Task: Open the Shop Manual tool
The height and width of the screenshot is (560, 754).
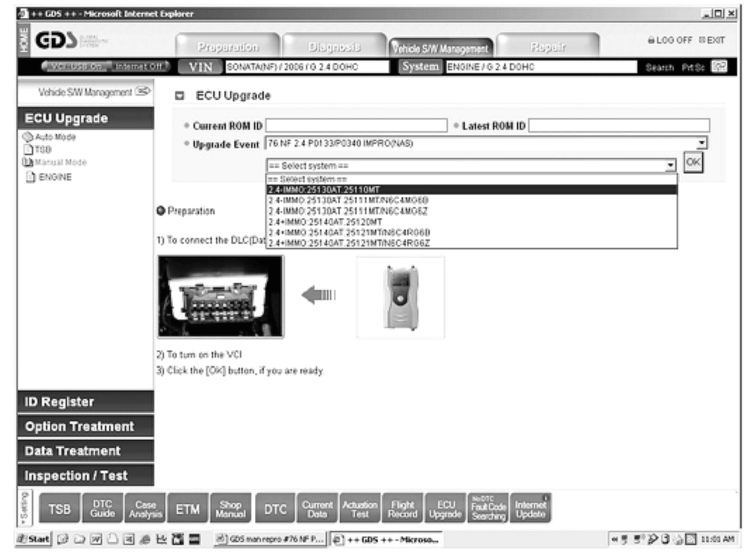Action: coord(230,508)
